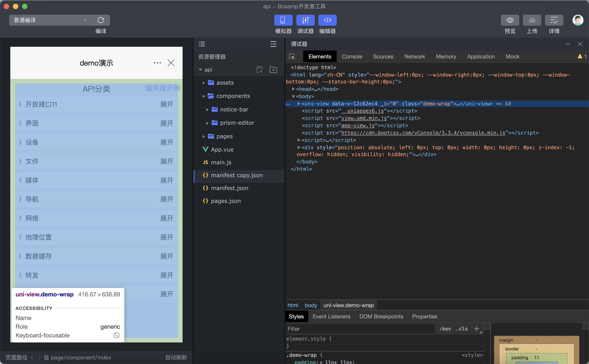Toggle the 编辑器 editor panel
Screen dimensions: 589x364
[x=327, y=20]
